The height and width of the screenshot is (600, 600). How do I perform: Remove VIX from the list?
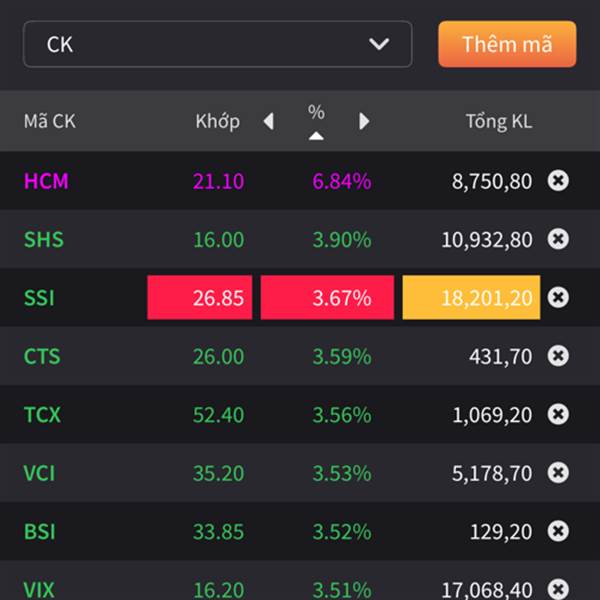coord(559,588)
